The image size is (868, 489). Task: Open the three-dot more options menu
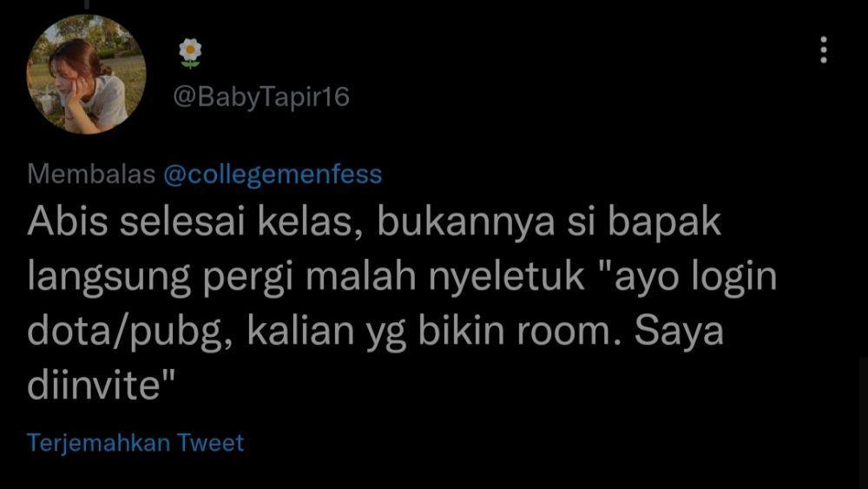pyautogui.click(x=824, y=50)
